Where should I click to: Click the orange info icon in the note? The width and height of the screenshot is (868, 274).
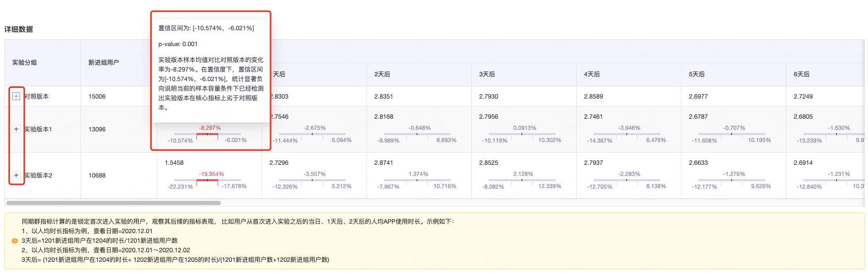pyautogui.click(x=15, y=241)
